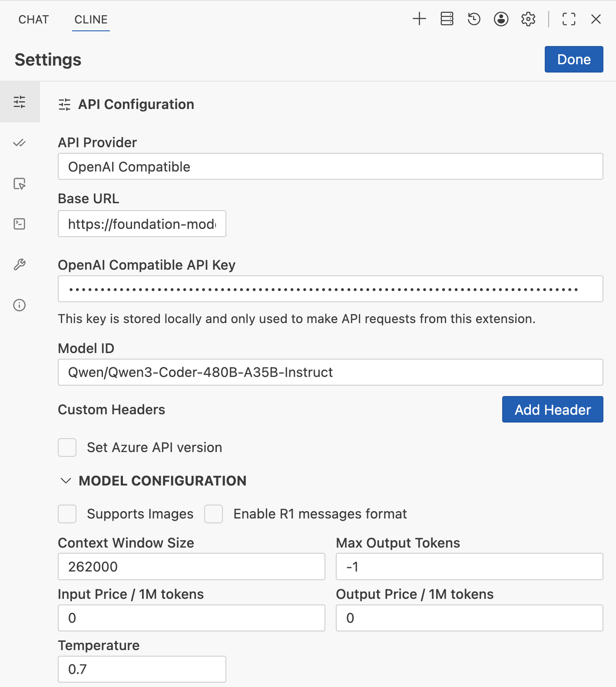Check Enable R1 messages format

coord(214,514)
